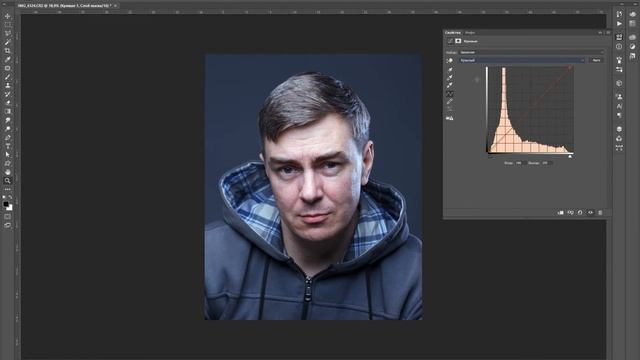Change screen mode in toolbar
Viewport: 640px width, 360px height.
[7, 225]
